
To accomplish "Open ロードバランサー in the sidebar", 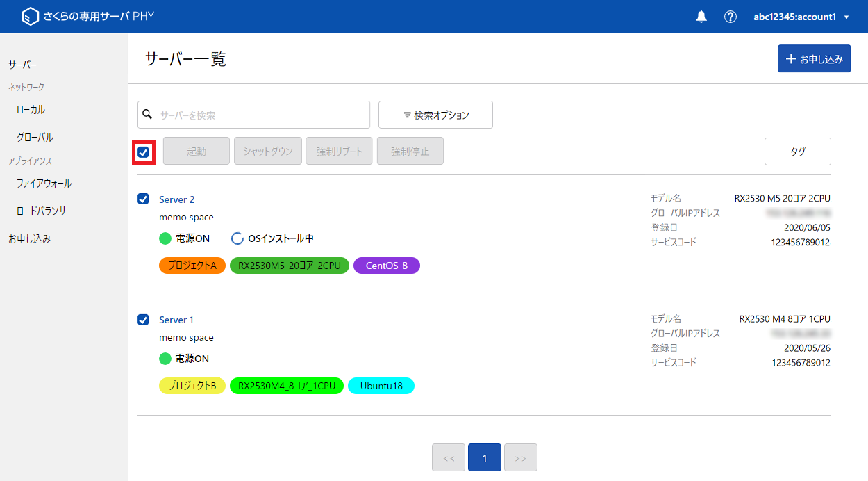I will (45, 211).
